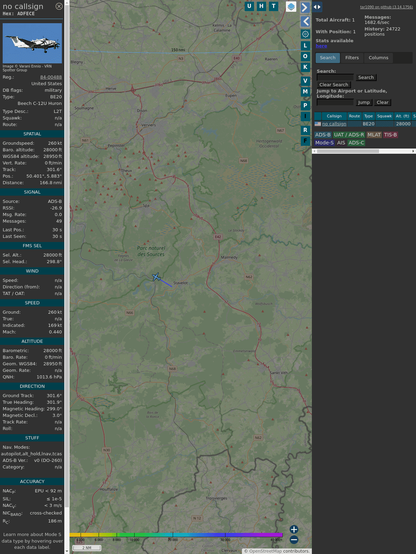The height and width of the screenshot is (554, 416).
Task: Toggle the H map button
Action: [262, 6]
